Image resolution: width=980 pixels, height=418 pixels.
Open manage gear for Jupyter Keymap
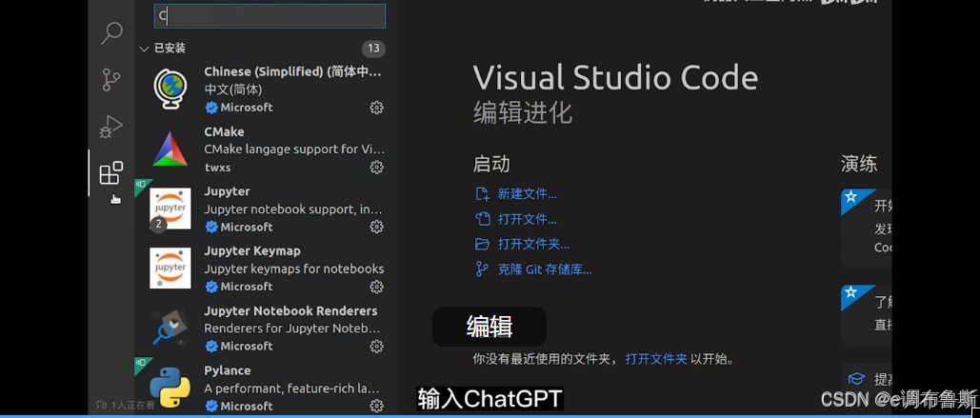(x=376, y=287)
